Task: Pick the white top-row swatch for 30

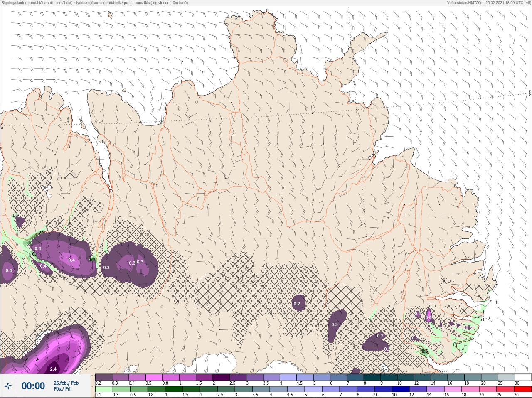Action: [x=523, y=377]
